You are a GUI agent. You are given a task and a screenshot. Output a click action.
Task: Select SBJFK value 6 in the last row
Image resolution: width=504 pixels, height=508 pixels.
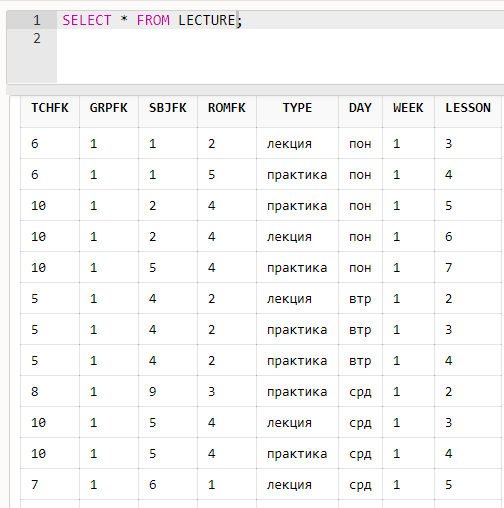click(x=152, y=485)
